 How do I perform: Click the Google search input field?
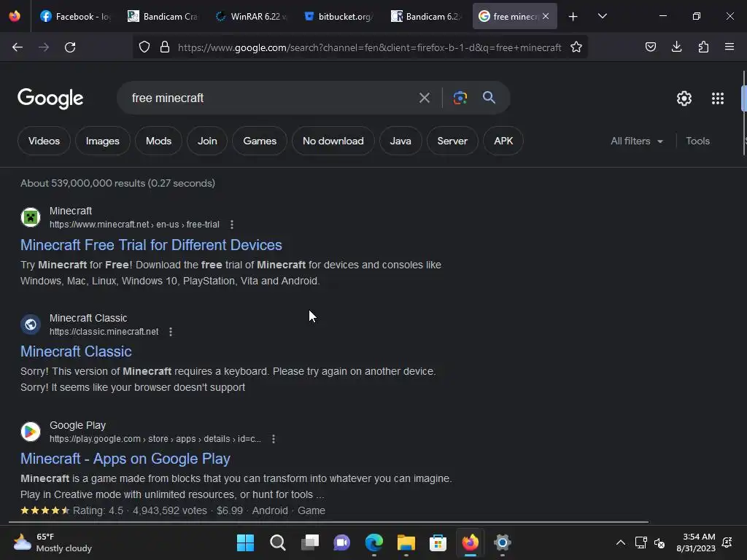tap(271, 98)
